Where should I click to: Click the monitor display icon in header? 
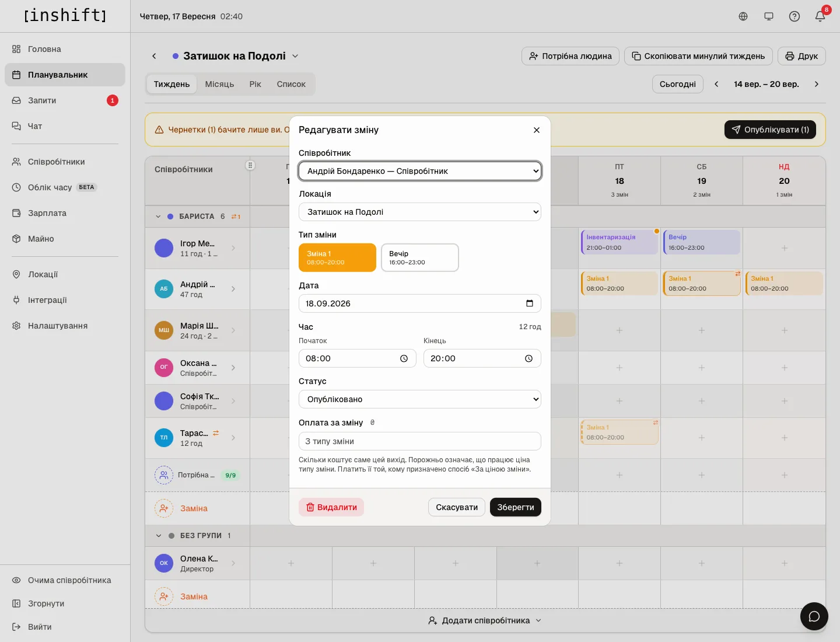769,16
